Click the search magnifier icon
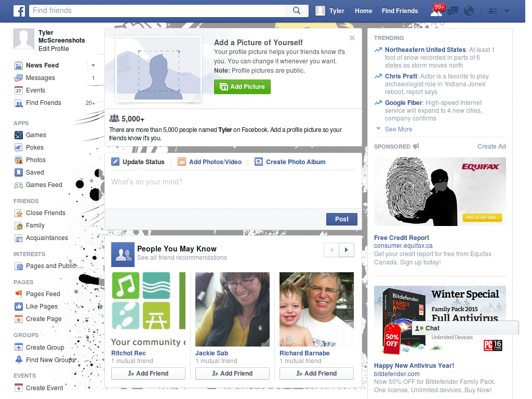The width and height of the screenshot is (532, 399). coord(297,10)
